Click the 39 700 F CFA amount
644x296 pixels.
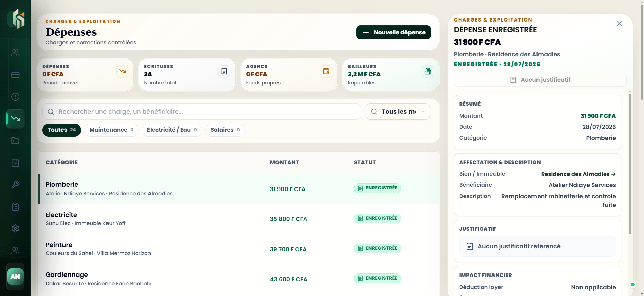tap(288, 249)
